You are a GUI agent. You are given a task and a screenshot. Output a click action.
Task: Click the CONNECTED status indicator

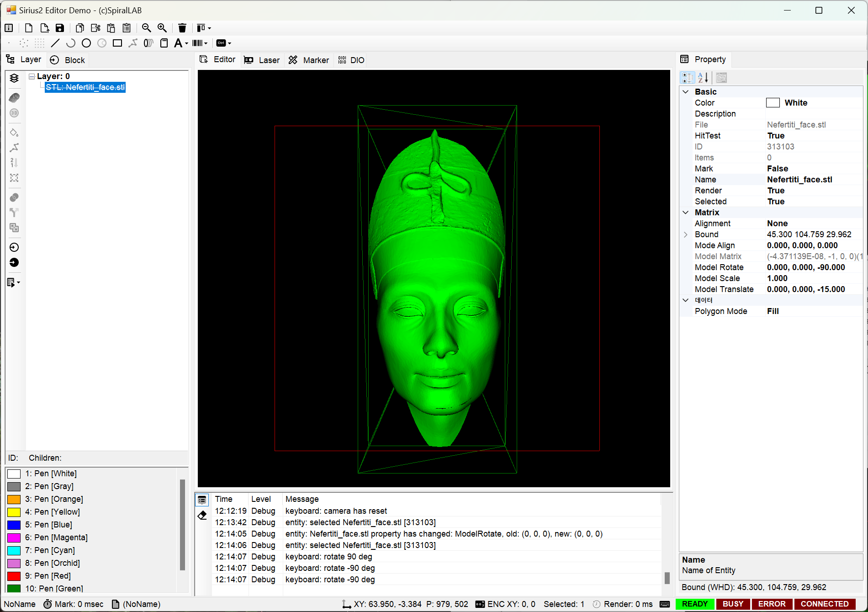825,604
